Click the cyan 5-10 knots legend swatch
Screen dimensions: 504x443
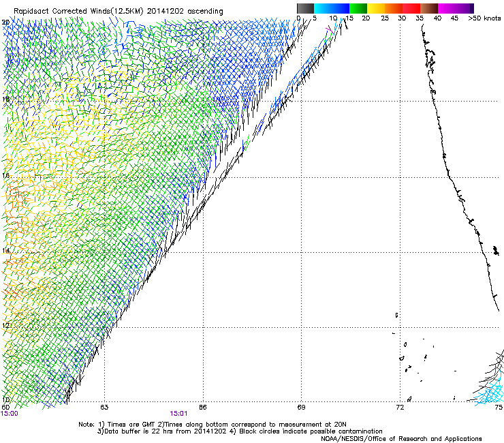point(323,8)
